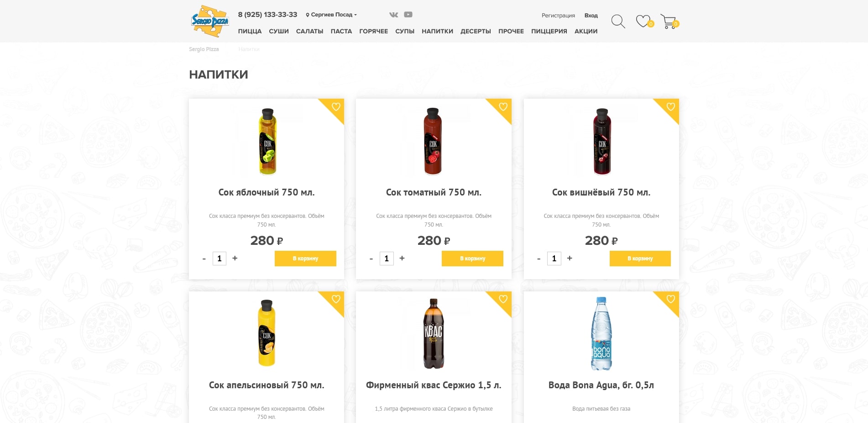Click the cherry juice quantity field

click(554, 259)
